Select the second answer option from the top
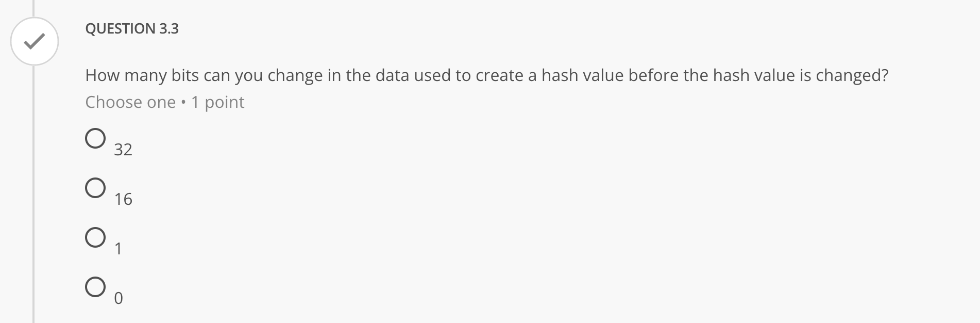 point(95,187)
